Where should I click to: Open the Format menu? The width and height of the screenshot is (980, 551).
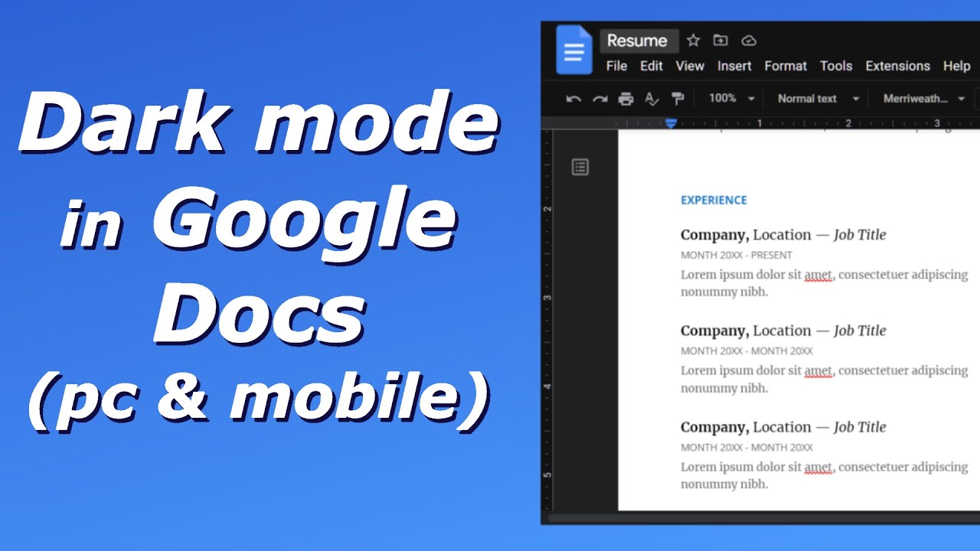pyautogui.click(x=786, y=66)
